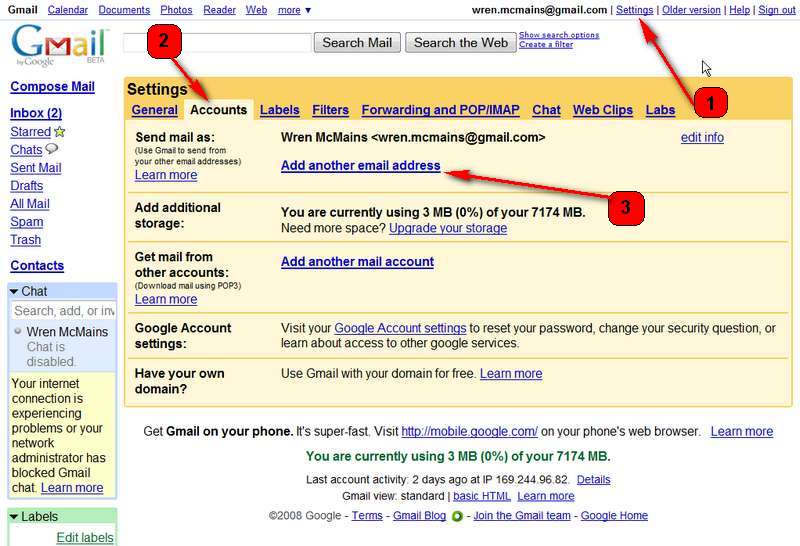The width and height of the screenshot is (800, 546).
Task: Click the Older version link
Action: [x=691, y=10]
